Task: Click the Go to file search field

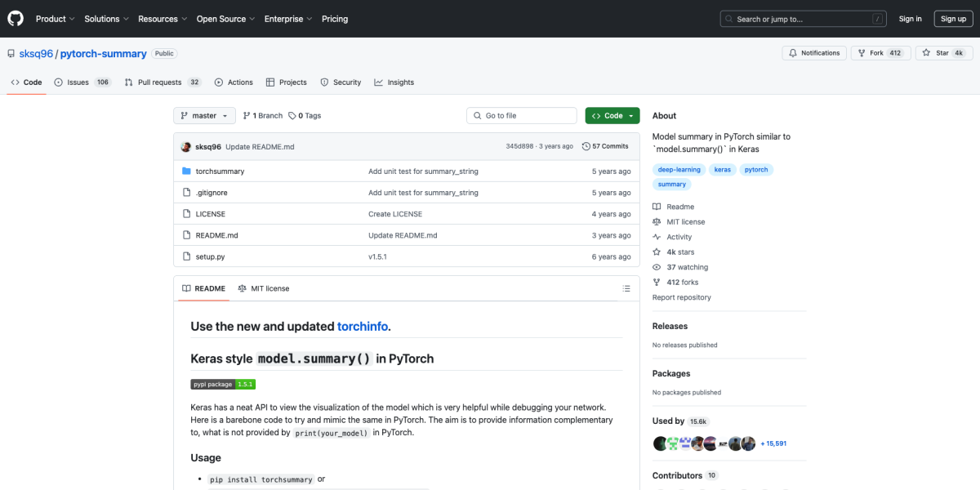Action: [521, 115]
